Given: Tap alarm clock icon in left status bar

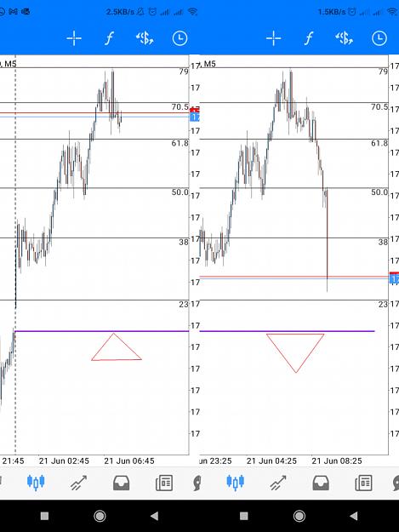Looking at the screenshot, I should pyautogui.click(x=152, y=12).
